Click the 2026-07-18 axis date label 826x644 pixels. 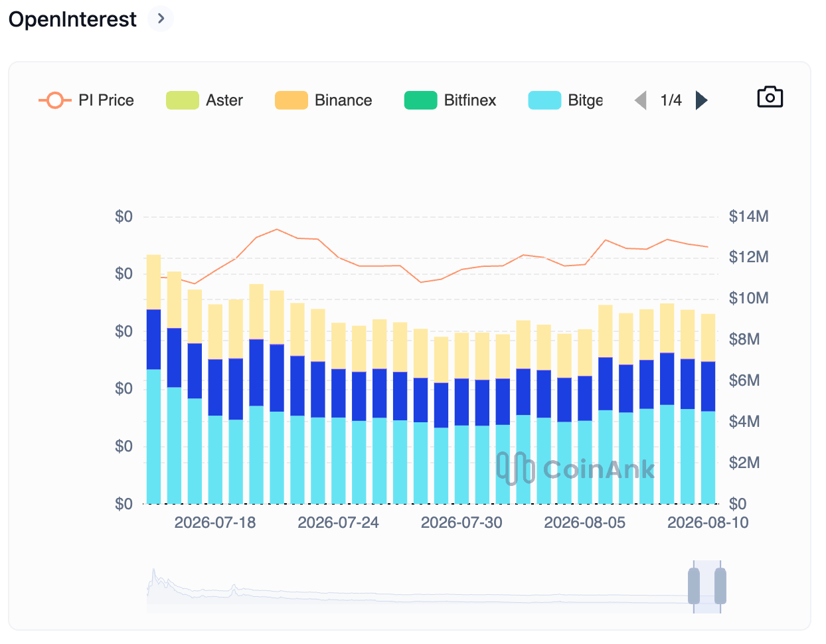[x=215, y=523]
